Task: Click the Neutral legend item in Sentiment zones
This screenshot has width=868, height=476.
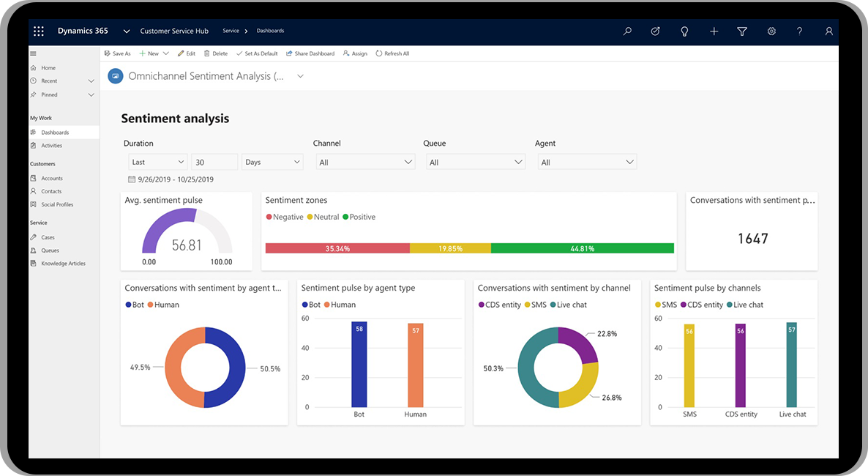Action: (323, 217)
